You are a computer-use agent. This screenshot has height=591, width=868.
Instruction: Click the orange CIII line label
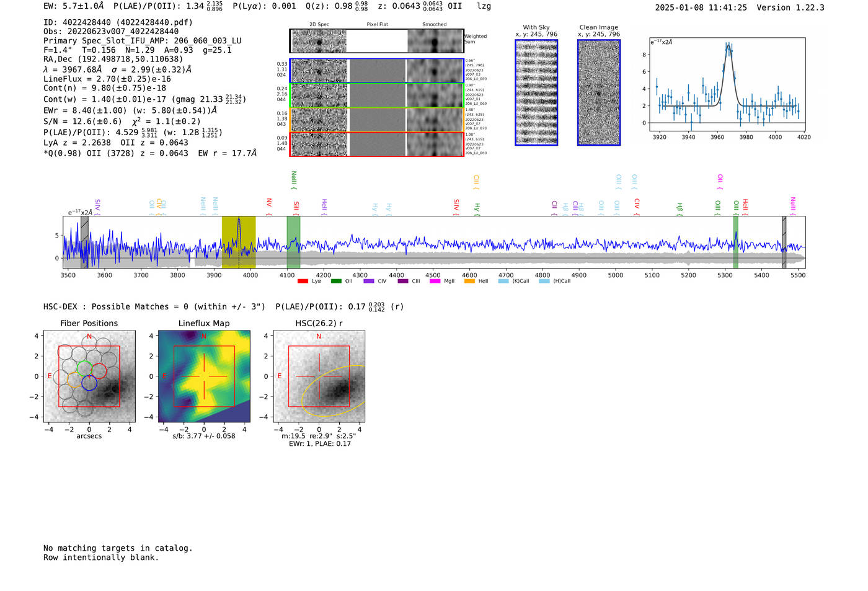click(x=476, y=182)
